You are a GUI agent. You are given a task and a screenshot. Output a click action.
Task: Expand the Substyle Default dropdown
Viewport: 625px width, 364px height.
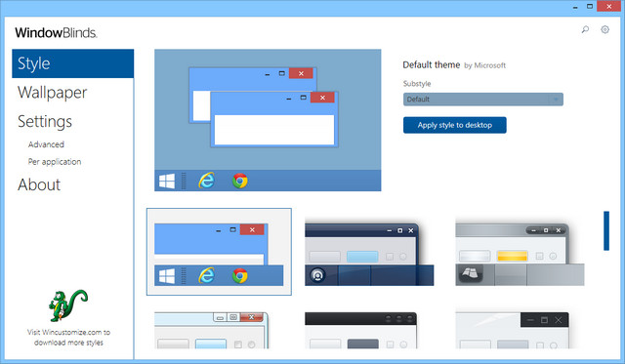[x=483, y=100]
